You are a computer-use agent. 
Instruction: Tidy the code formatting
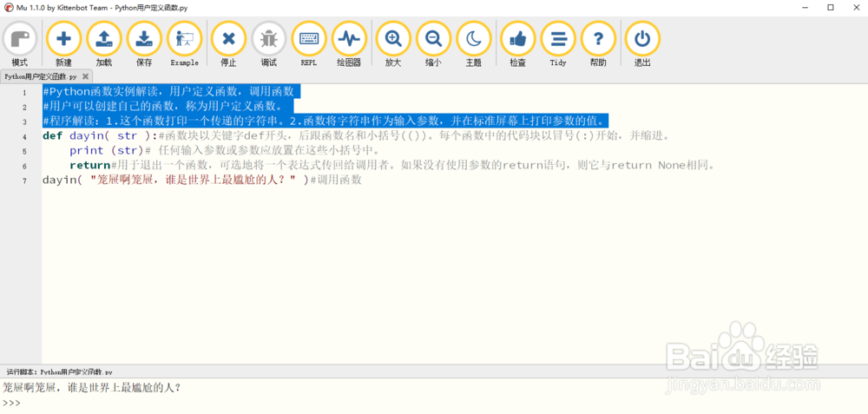558,44
